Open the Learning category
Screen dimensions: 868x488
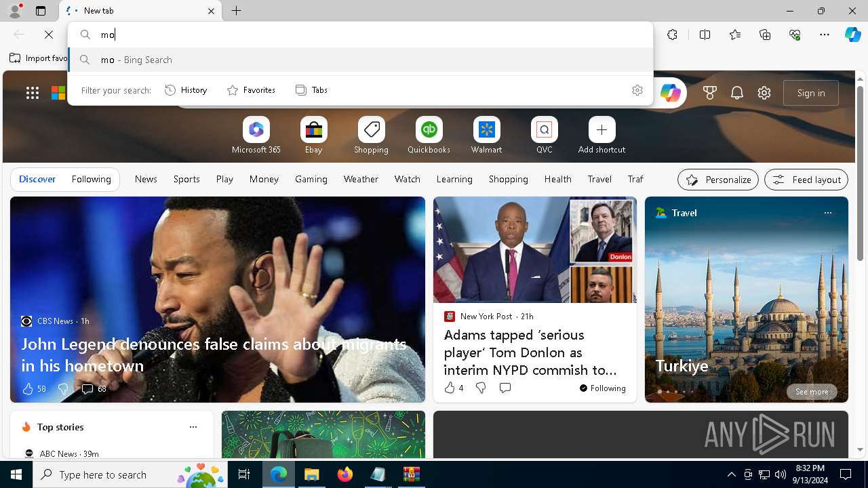[x=454, y=179]
